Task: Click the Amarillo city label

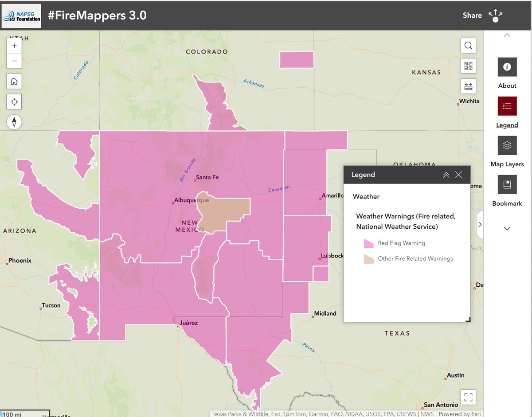Action: [x=332, y=195]
